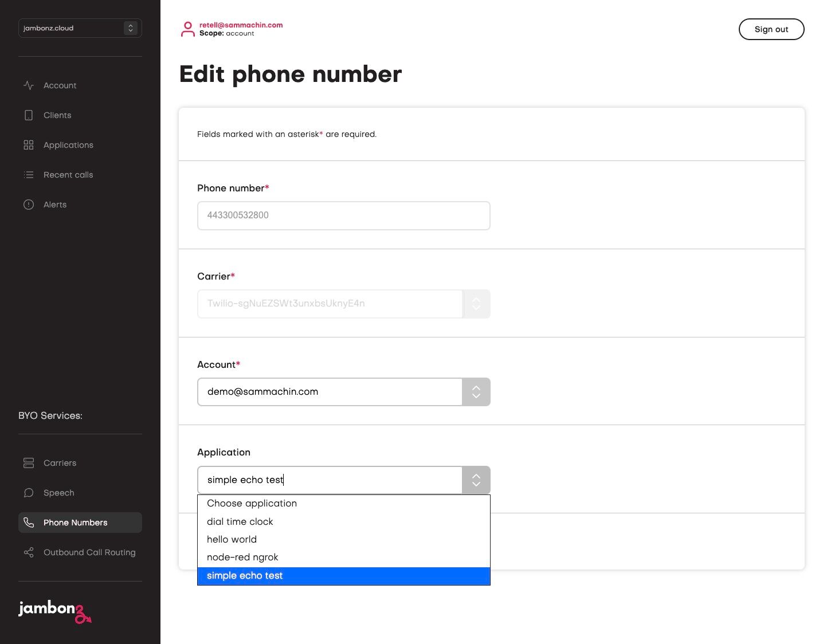Click the user profile icon in header
This screenshot has width=823, height=644.
(187, 29)
